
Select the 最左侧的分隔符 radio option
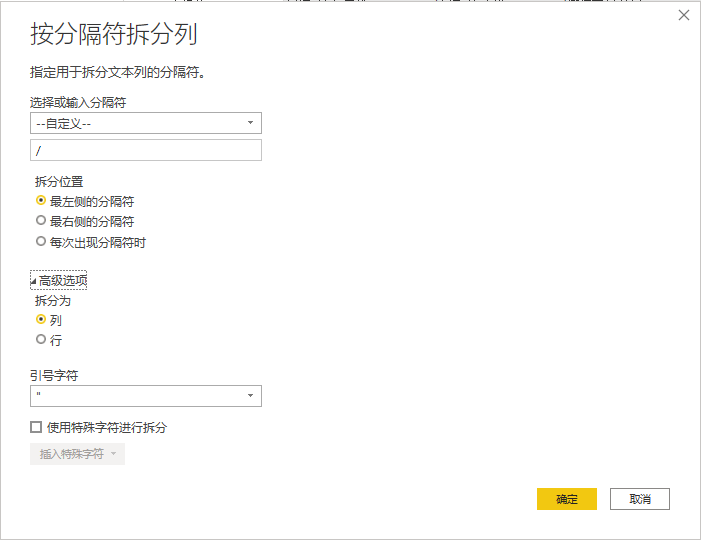pyautogui.click(x=41, y=201)
